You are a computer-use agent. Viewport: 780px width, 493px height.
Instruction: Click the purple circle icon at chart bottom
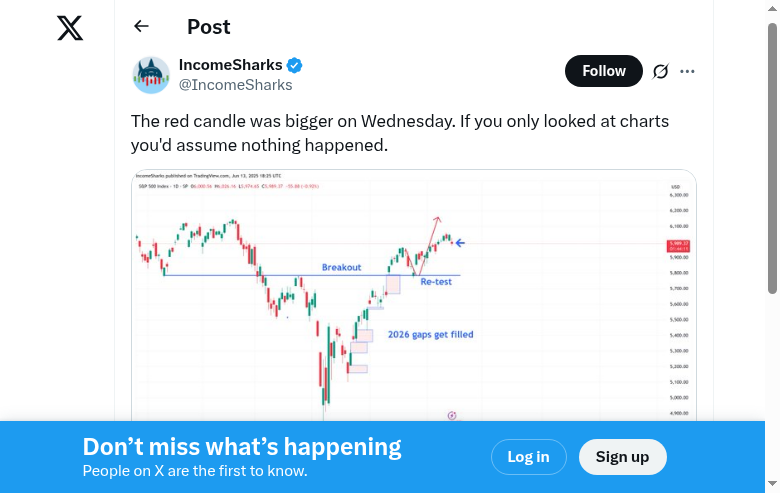(452, 415)
